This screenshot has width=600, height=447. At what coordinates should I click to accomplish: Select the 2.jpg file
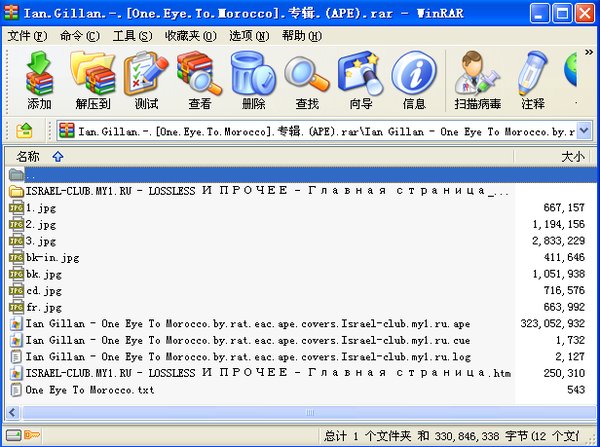(x=301, y=224)
